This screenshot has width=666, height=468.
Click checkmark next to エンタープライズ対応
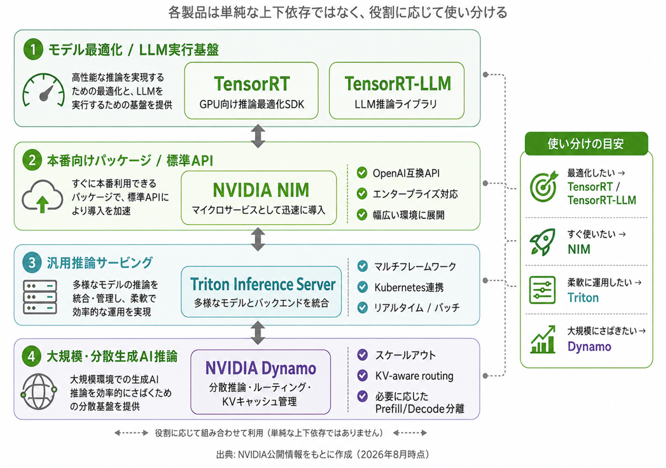(x=362, y=194)
